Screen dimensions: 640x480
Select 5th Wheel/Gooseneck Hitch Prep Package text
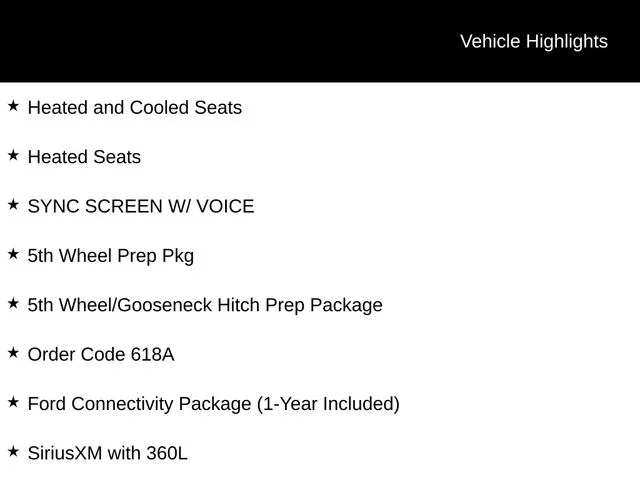[x=205, y=306]
